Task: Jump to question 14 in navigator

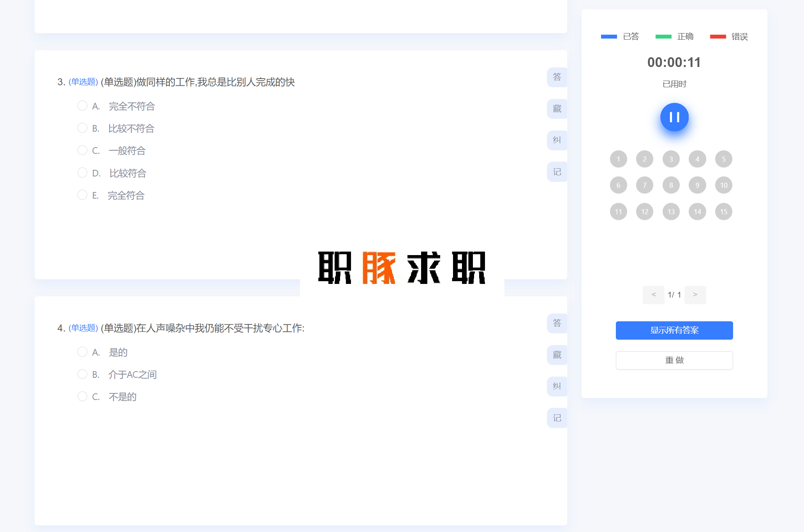Action: [x=697, y=211]
